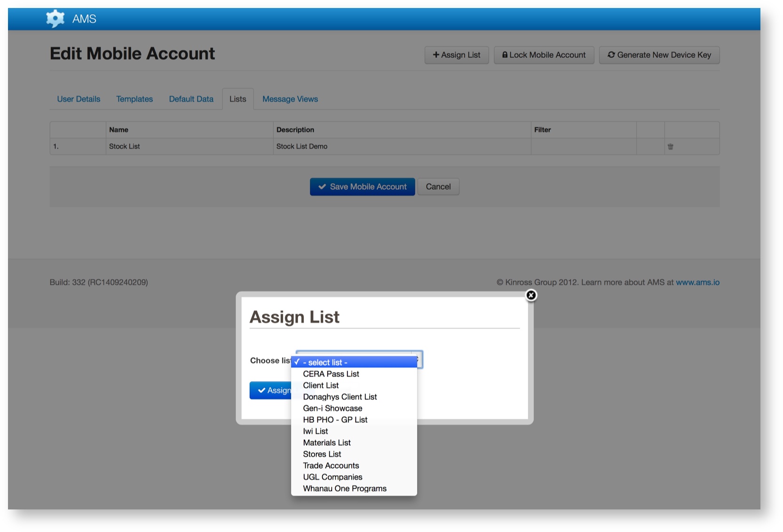
Task: Generate a new device key
Action: (x=659, y=55)
